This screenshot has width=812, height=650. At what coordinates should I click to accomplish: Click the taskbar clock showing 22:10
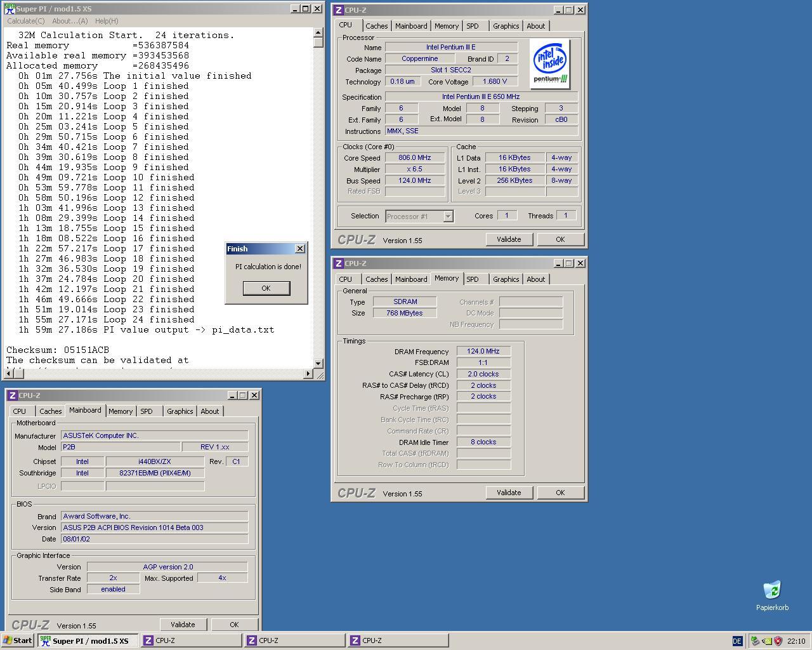[796, 641]
